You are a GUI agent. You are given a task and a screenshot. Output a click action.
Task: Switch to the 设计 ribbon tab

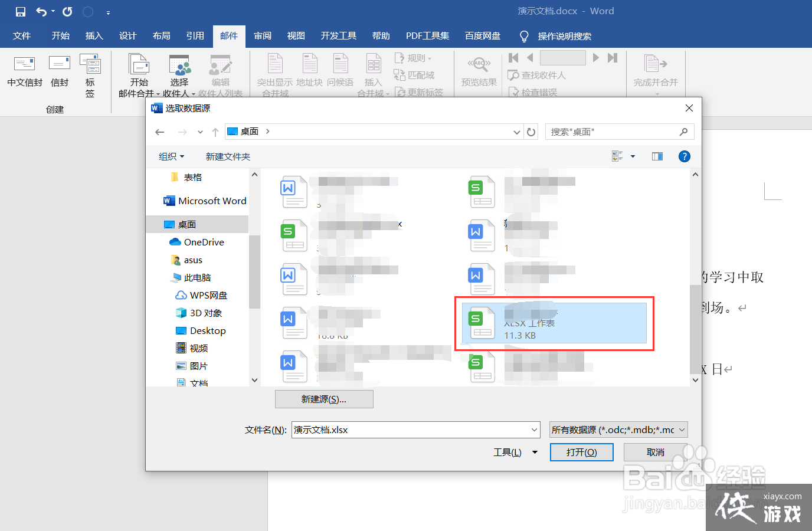127,36
